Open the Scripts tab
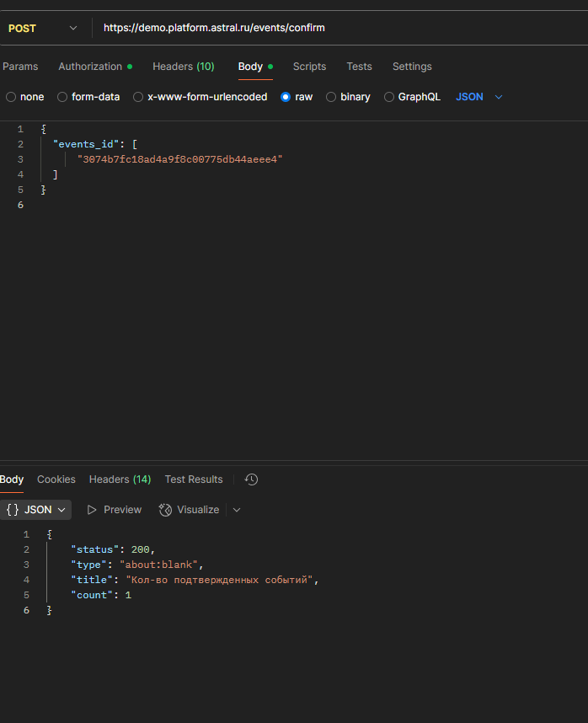Image resolution: width=588 pixels, height=723 pixels. 309,67
